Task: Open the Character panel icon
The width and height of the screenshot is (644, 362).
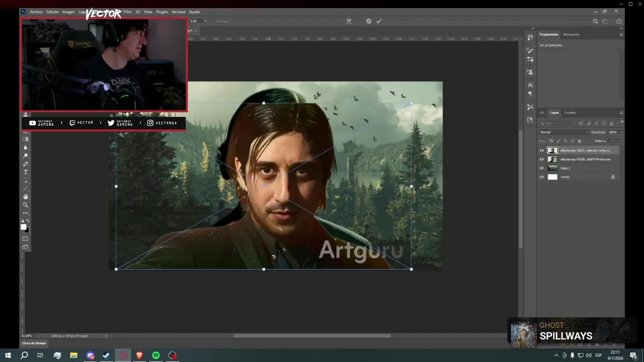Action: pos(530,85)
